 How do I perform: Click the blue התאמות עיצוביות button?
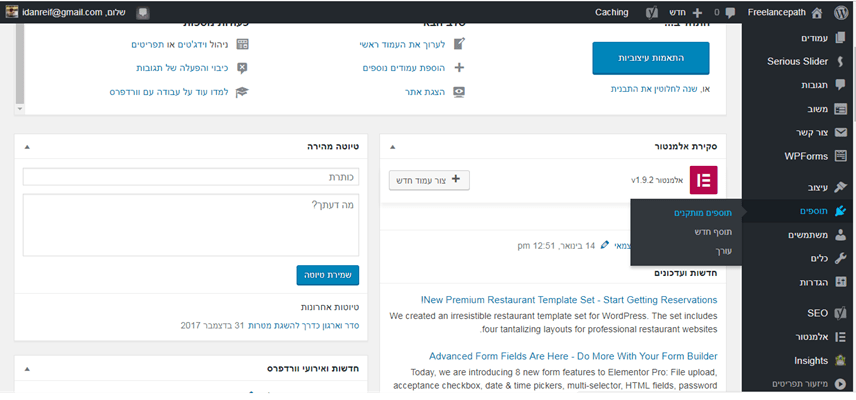650,58
